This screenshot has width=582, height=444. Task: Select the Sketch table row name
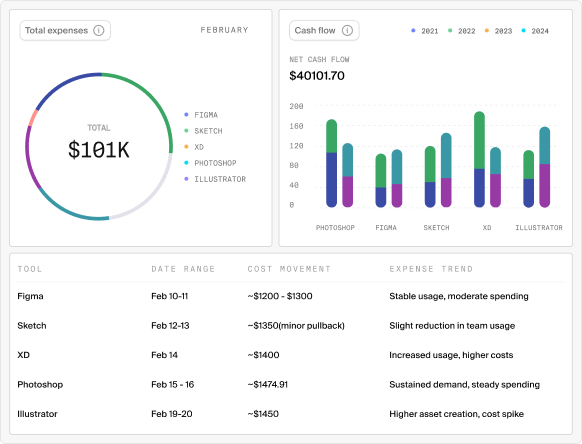(32, 326)
